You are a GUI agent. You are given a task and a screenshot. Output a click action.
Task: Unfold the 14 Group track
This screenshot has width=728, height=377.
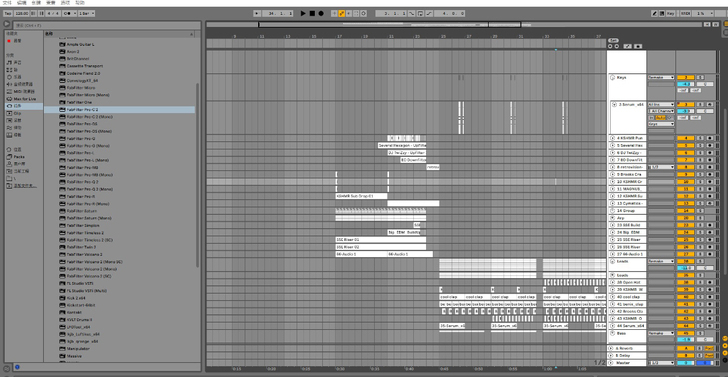[x=612, y=210]
